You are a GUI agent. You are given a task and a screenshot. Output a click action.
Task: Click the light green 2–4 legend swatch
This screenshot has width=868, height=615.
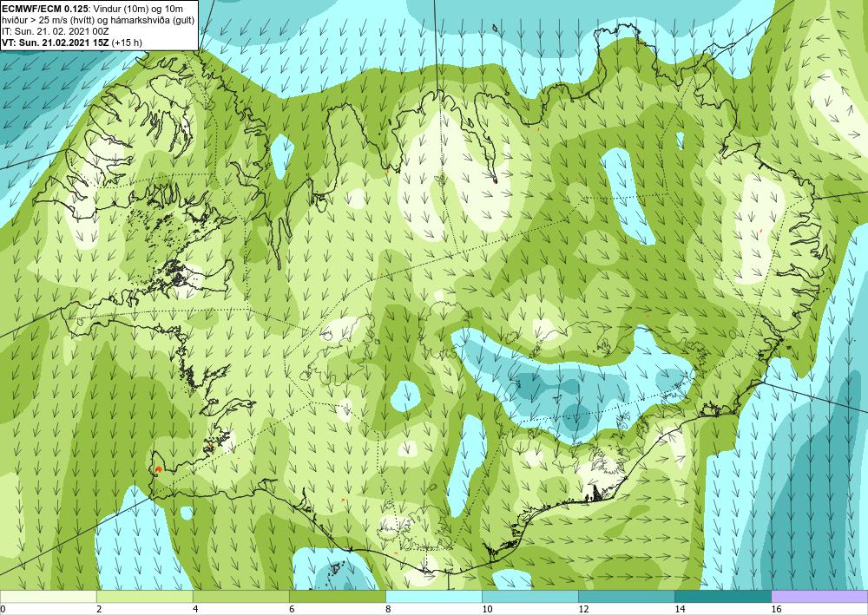click(144, 596)
